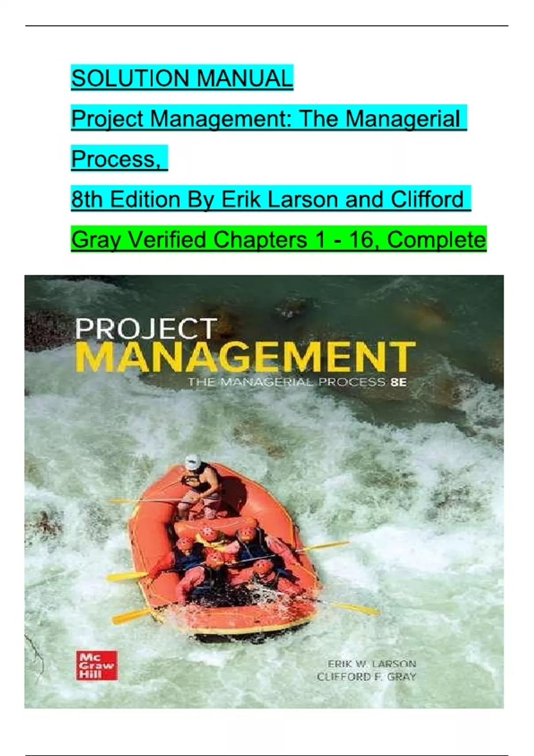Click the white PROJECT title on cover

[146, 329]
